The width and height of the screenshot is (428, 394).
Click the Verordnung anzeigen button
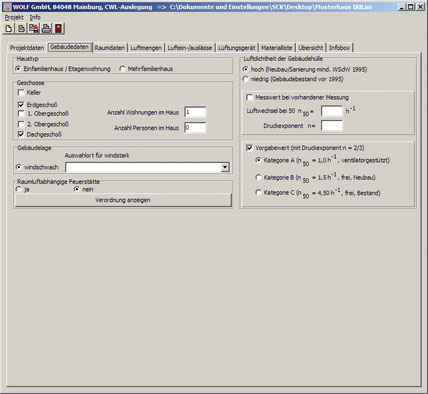tap(123, 200)
